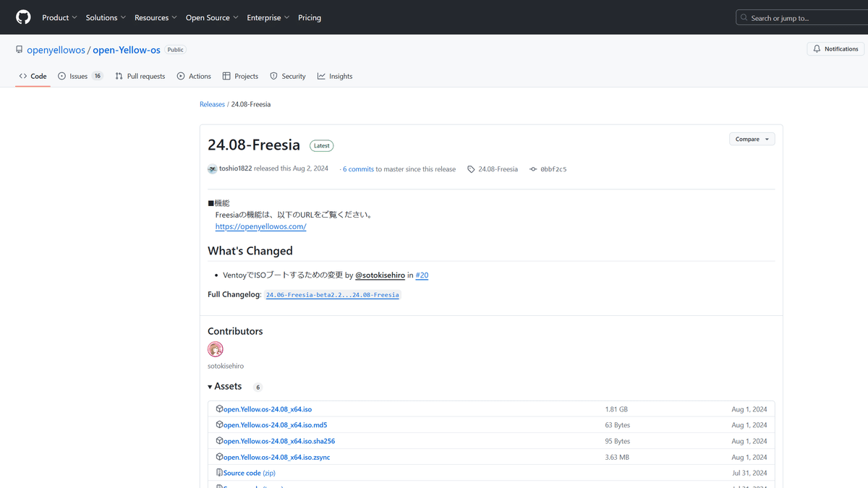Go to the Pricing page
This screenshot has height=488, width=868.
coord(310,17)
